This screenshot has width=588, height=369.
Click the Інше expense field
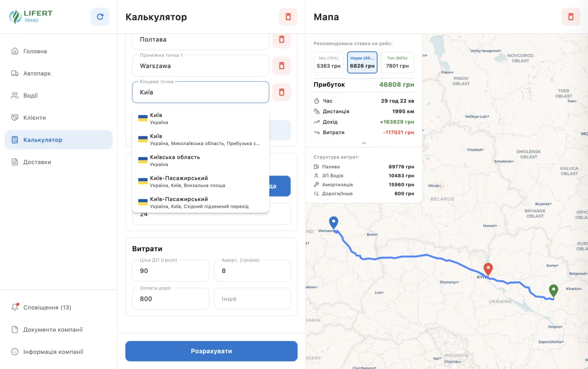(252, 299)
